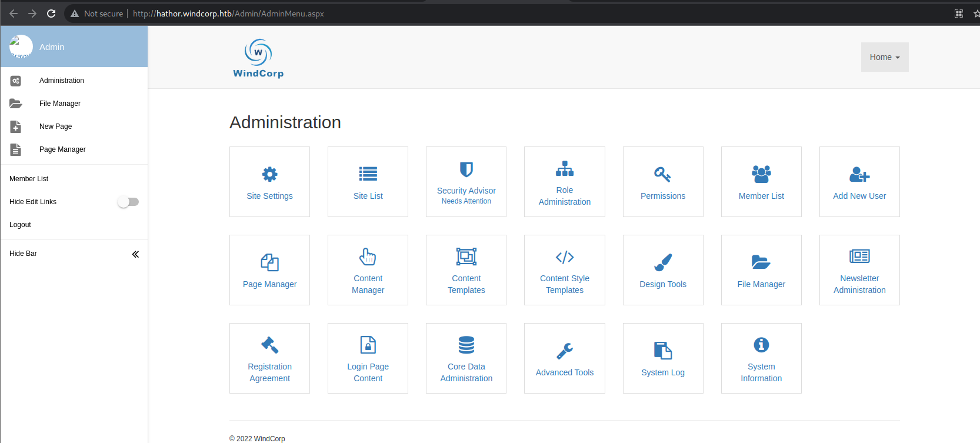Open Role Administration hierarchy icon
This screenshot has width=980, height=443.
click(x=564, y=169)
